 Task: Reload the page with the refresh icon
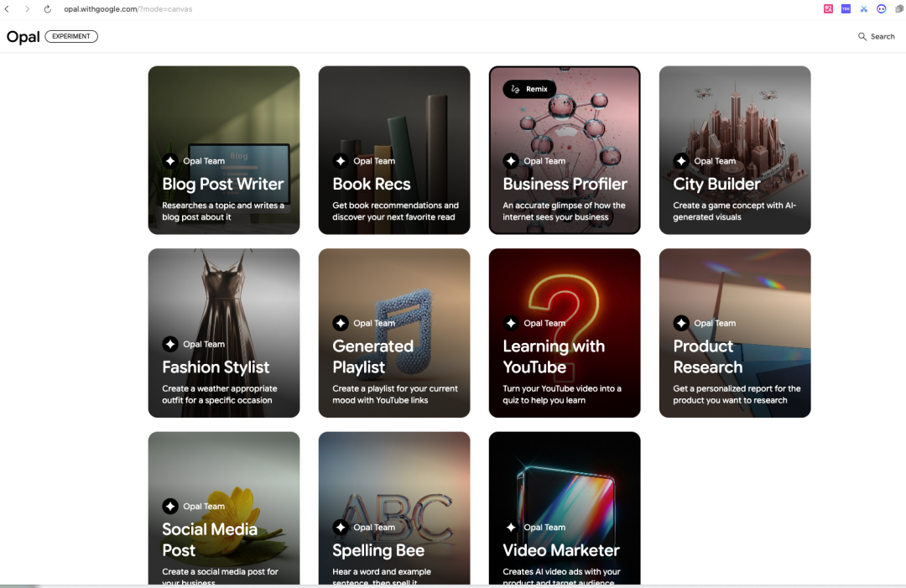click(47, 9)
